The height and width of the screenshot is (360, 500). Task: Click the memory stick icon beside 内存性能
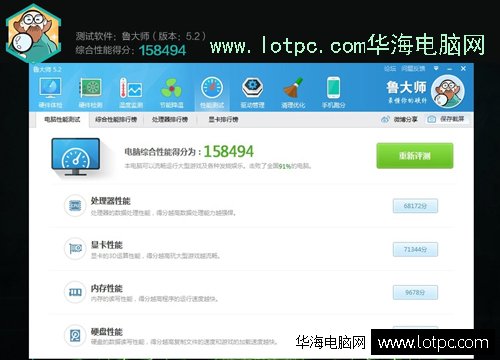[75, 292]
